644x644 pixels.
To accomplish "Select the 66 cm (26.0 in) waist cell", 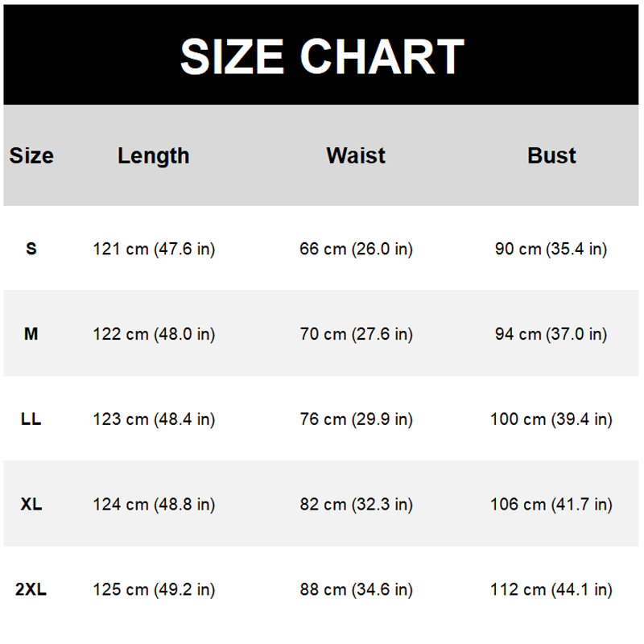I will pos(356,249).
